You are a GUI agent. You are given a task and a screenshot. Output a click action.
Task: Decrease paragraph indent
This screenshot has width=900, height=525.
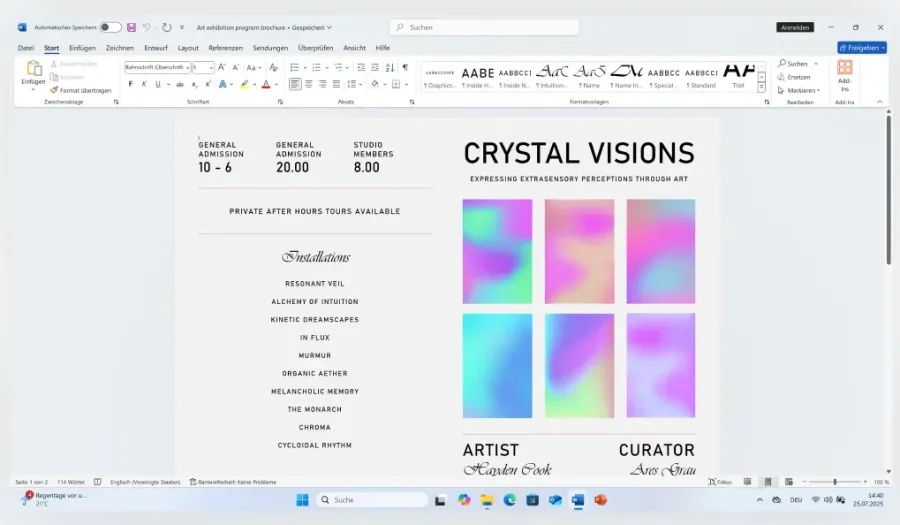click(x=361, y=67)
